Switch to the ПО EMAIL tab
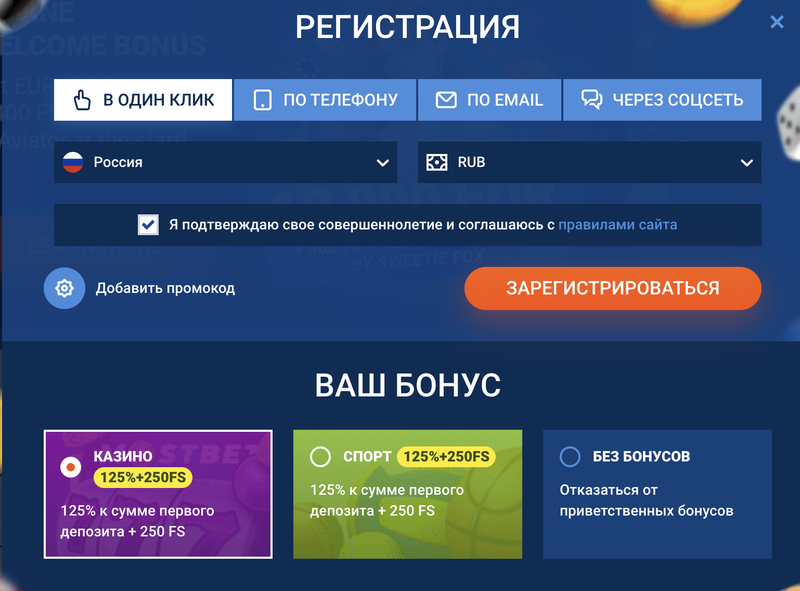The height and width of the screenshot is (591, 800). (489, 99)
